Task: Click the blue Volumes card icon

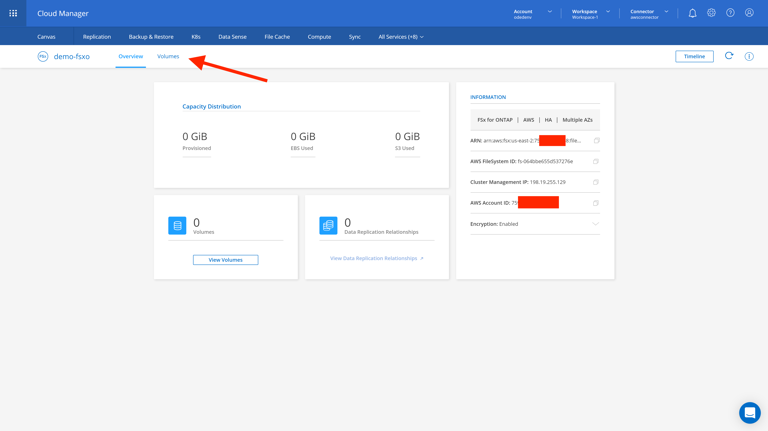Action: (x=177, y=225)
